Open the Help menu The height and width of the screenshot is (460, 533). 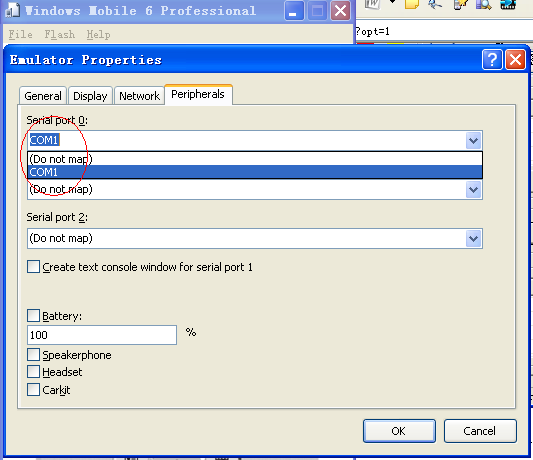click(98, 34)
